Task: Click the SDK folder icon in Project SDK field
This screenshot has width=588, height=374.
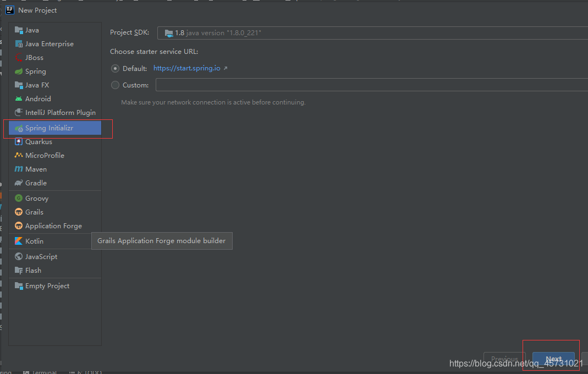Action: pos(169,33)
